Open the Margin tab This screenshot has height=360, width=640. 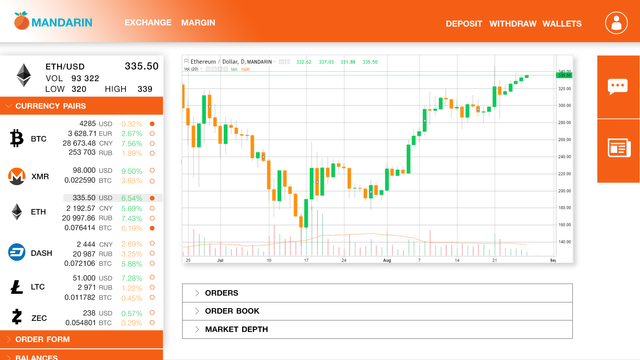click(x=198, y=22)
